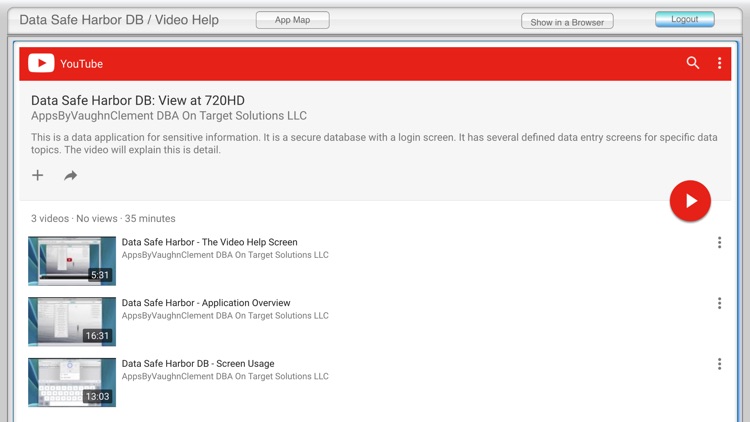Open options for The Video Help Screen
The image size is (750, 422).
point(719,243)
